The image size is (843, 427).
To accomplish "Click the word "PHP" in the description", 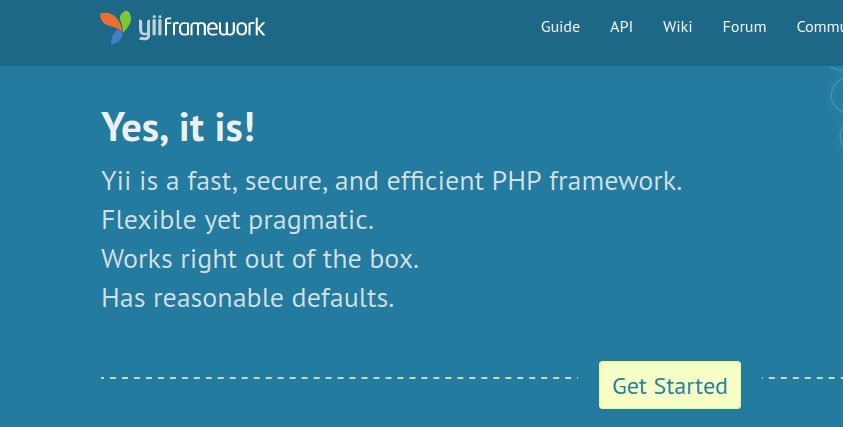I will [517, 181].
